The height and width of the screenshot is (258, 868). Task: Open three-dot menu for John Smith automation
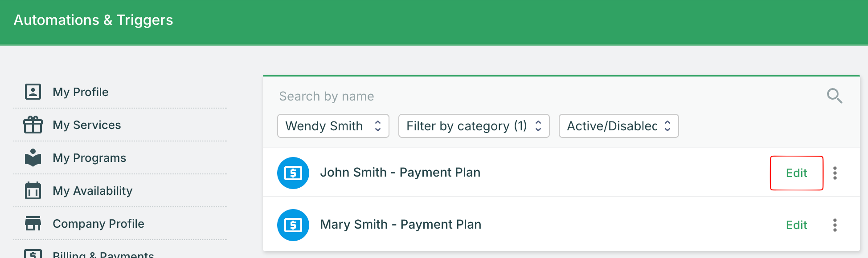[835, 173]
